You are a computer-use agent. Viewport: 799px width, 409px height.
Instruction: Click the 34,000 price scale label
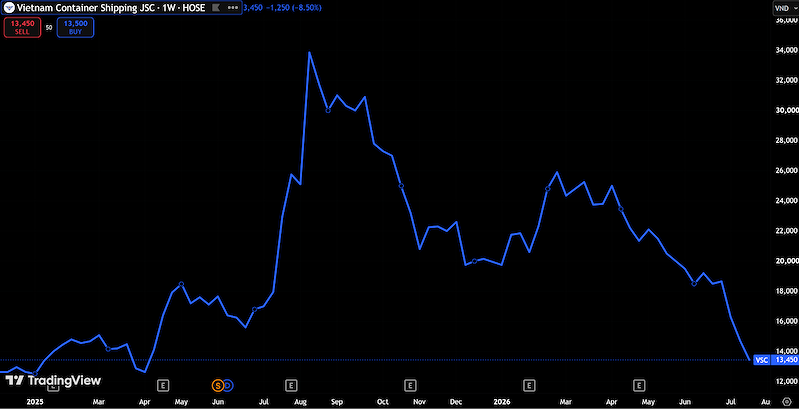click(785, 50)
